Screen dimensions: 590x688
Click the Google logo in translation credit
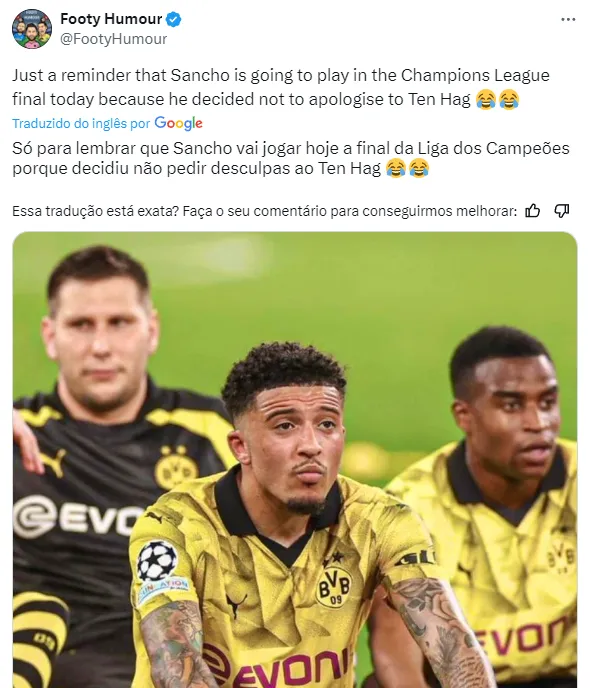[179, 123]
